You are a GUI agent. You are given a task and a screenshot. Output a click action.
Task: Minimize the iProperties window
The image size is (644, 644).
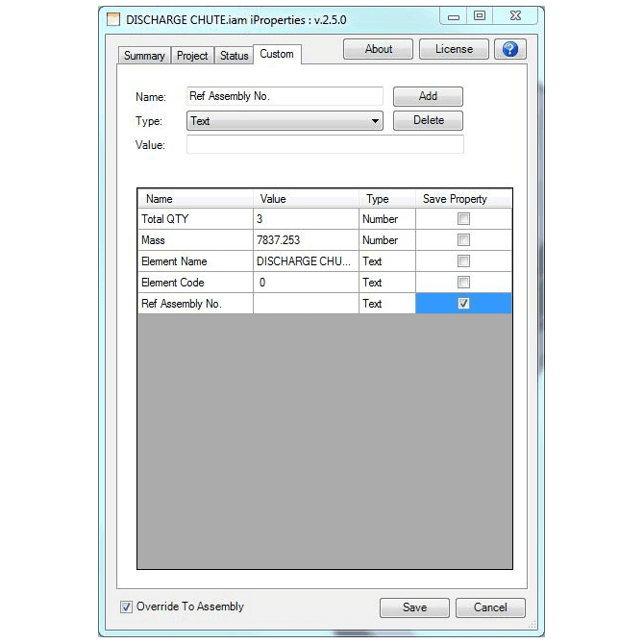454,16
